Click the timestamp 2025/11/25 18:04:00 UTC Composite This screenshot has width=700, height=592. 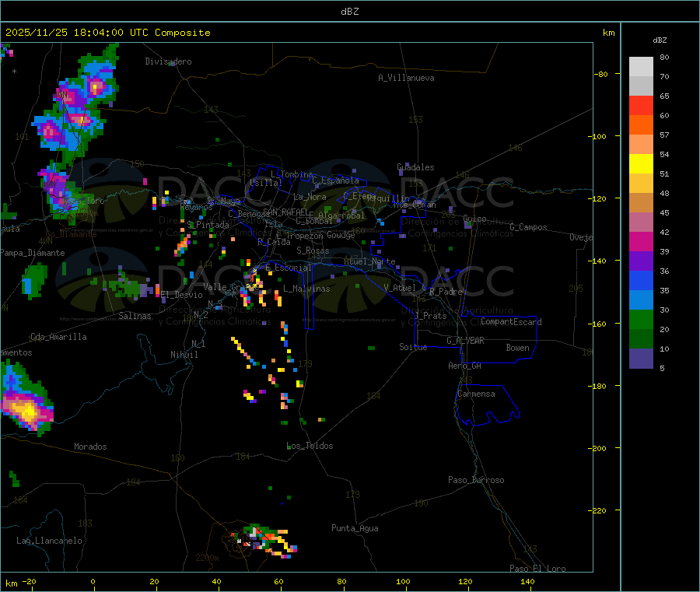(x=107, y=33)
